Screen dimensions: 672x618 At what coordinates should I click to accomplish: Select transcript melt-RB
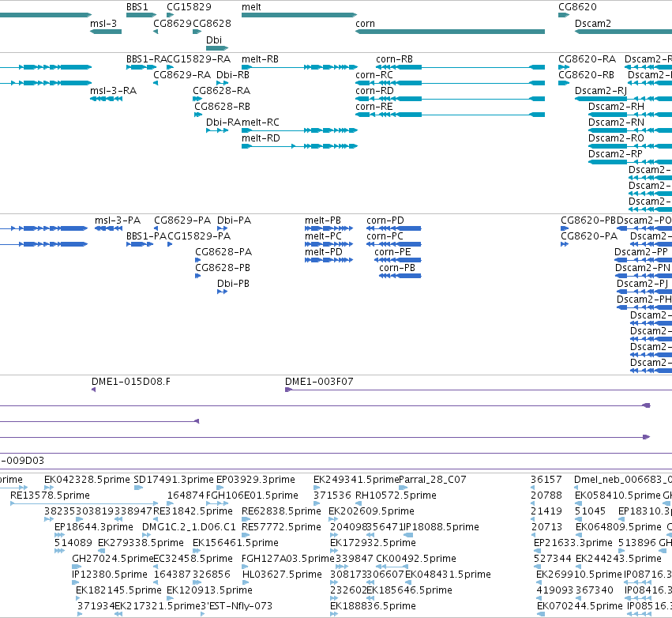click(x=299, y=67)
